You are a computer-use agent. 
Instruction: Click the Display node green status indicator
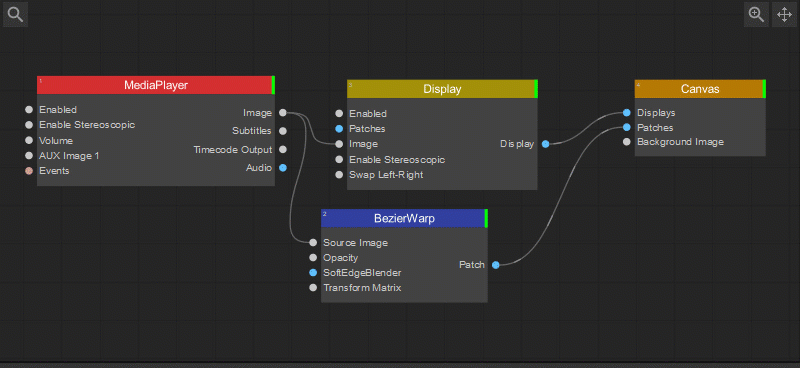coord(536,89)
